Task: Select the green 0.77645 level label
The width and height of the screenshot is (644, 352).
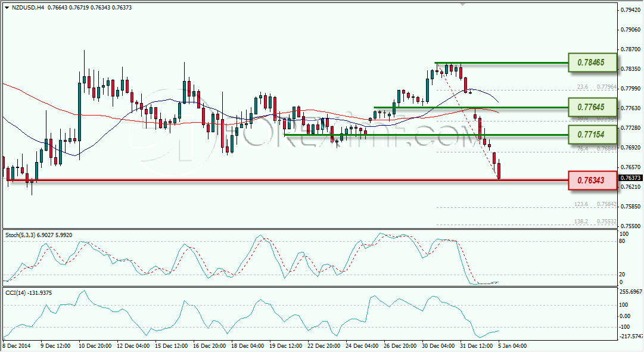Action: click(x=593, y=107)
